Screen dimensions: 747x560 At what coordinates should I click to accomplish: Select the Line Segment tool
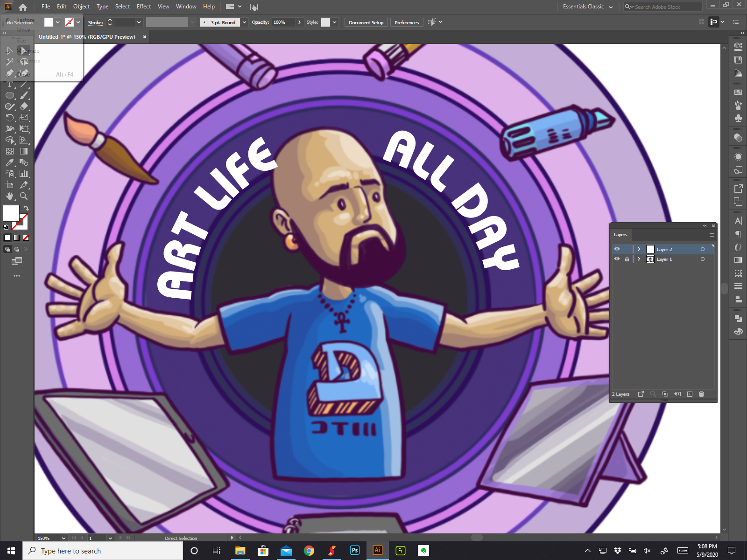pos(24,84)
